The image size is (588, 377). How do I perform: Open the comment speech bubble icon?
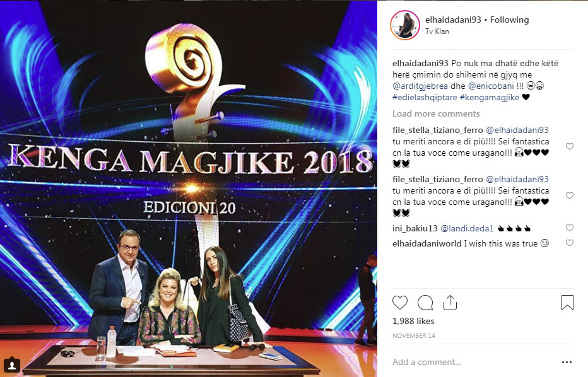coord(425,303)
